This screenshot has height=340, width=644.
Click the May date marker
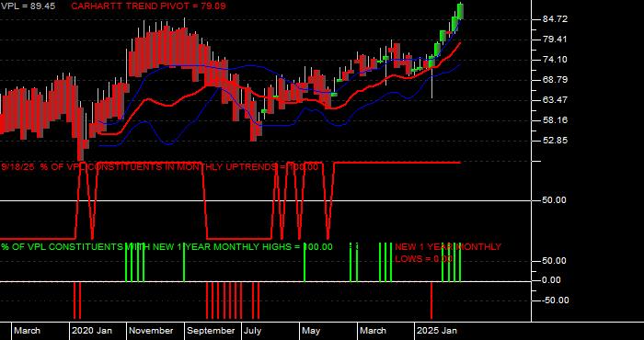(x=311, y=331)
